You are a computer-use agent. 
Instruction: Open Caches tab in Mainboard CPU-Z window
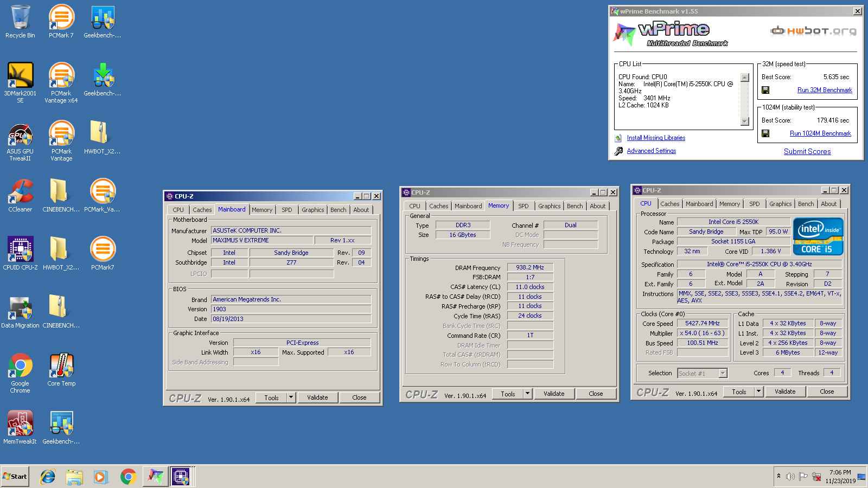point(202,210)
